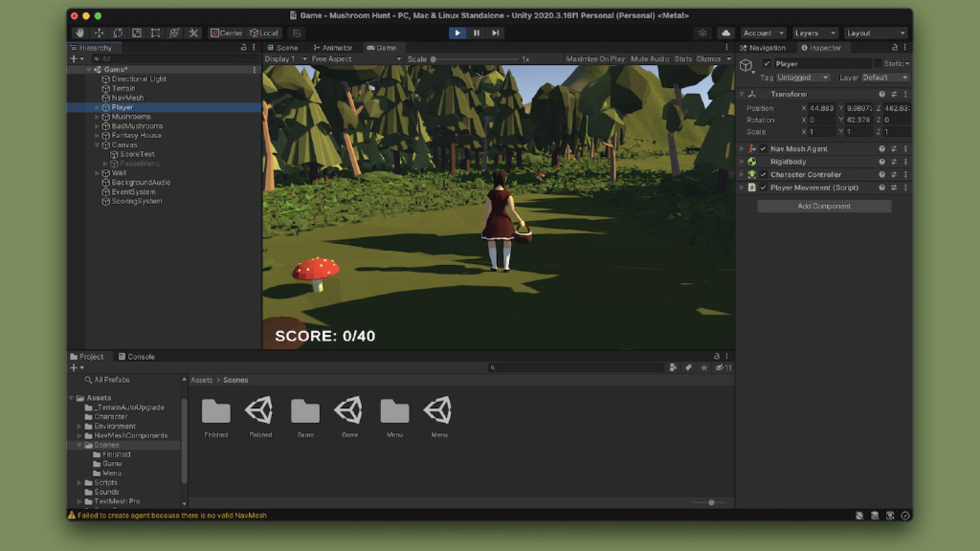Toggle Local handle rotation
This screenshot has width=980, height=551.
[x=264, y=33]
